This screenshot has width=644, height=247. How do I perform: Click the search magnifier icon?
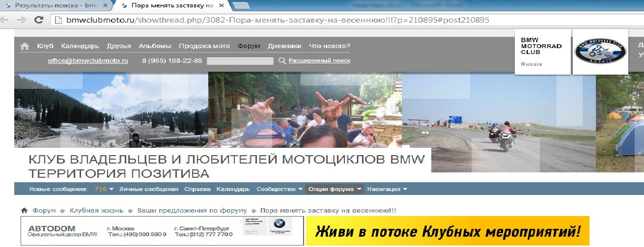[282, 61]
